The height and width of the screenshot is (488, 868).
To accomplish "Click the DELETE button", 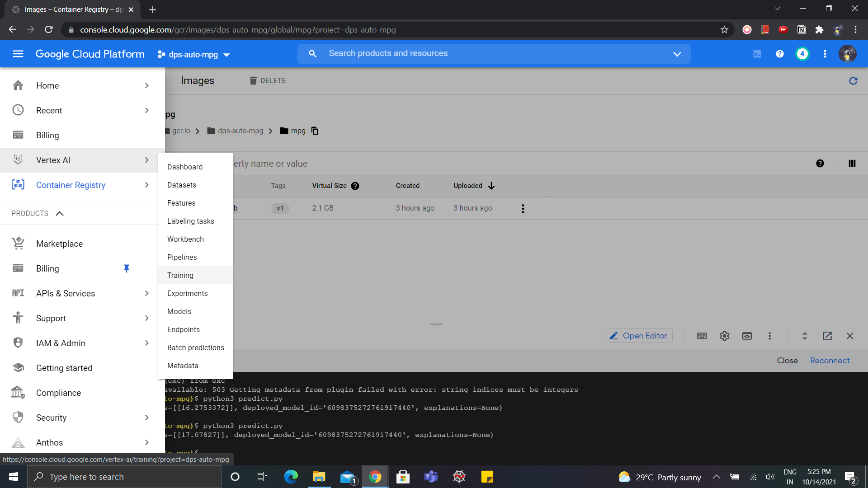I will 268,81.
